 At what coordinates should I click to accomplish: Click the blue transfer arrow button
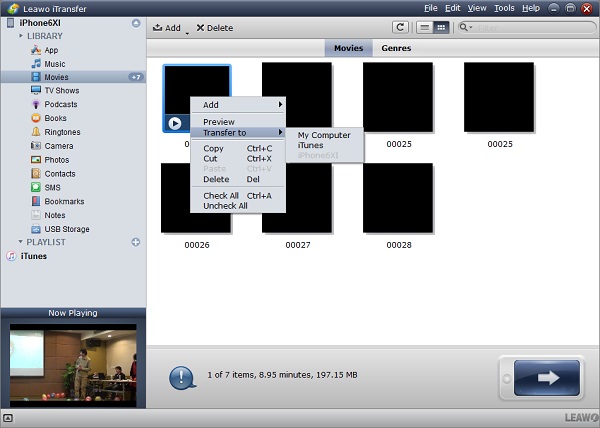[541, 379]
